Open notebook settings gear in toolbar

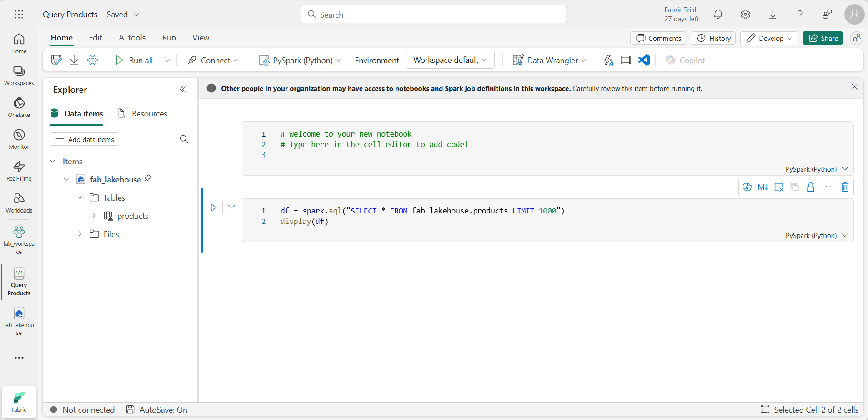pyautogui.click(x=92, y=60)
